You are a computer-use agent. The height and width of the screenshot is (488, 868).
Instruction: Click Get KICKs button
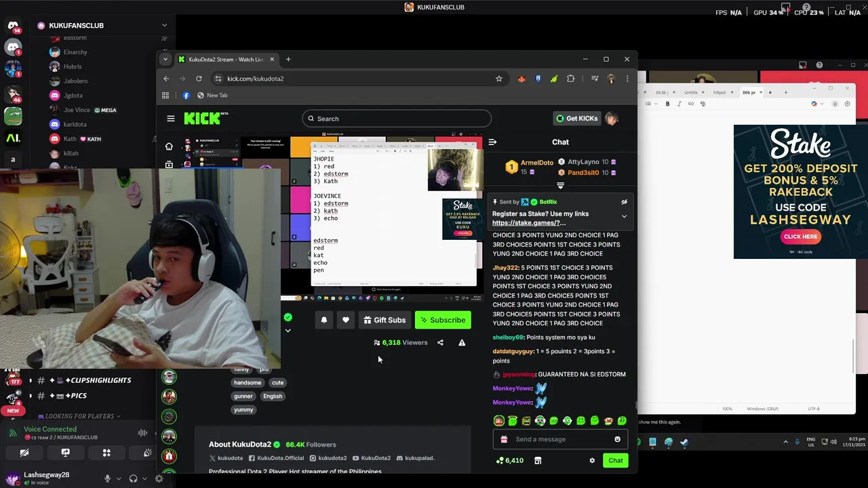(577, 119)
